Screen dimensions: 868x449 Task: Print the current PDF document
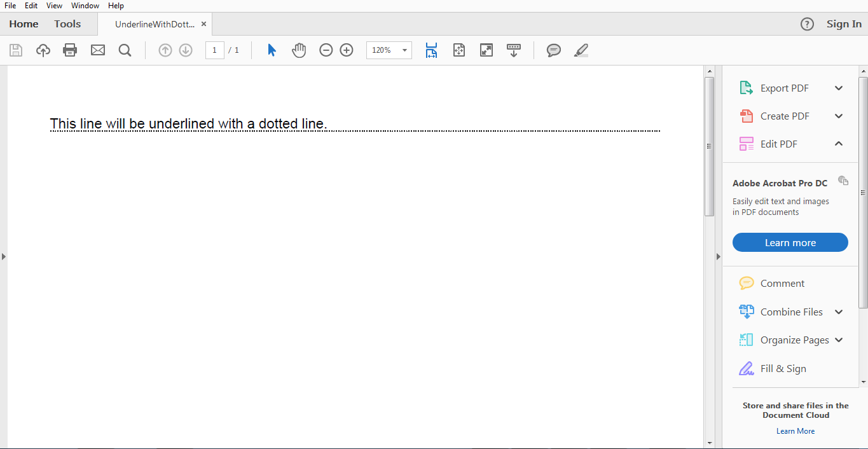click(70, 50)
